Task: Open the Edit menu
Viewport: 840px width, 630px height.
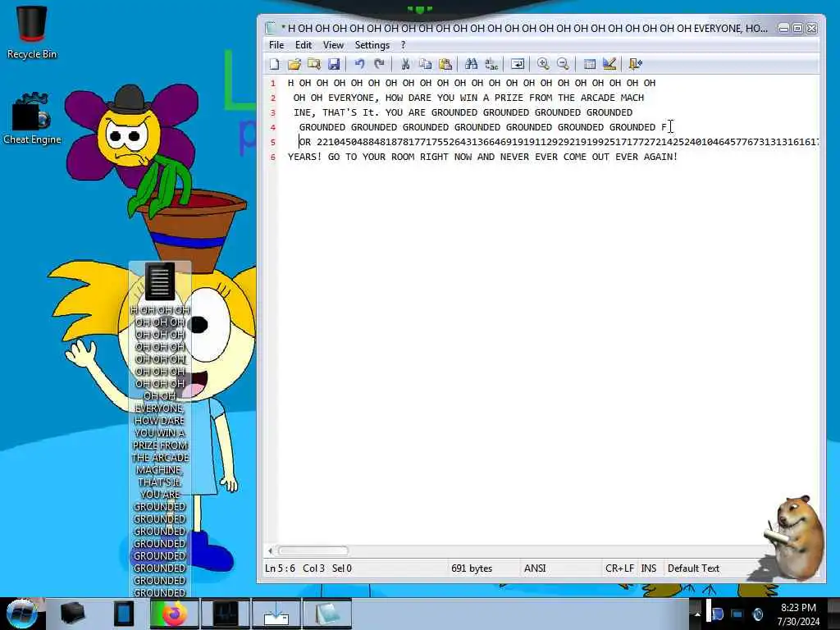Action: (304, 45)
